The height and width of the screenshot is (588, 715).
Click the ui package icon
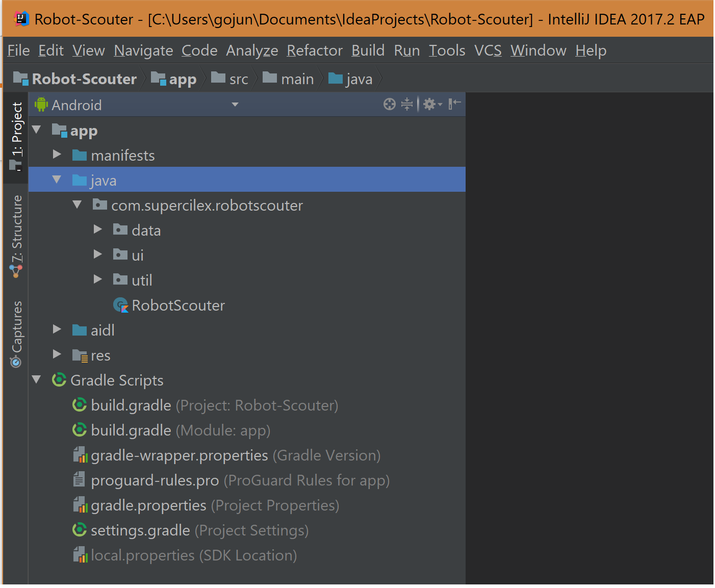coord(120,254)
